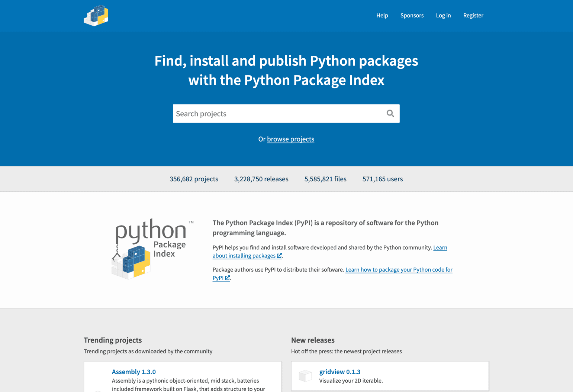The width and height of the screenshot is (573, 392).
Task: Go to Sponsors in the top navigation
Action: click(412, 15)
